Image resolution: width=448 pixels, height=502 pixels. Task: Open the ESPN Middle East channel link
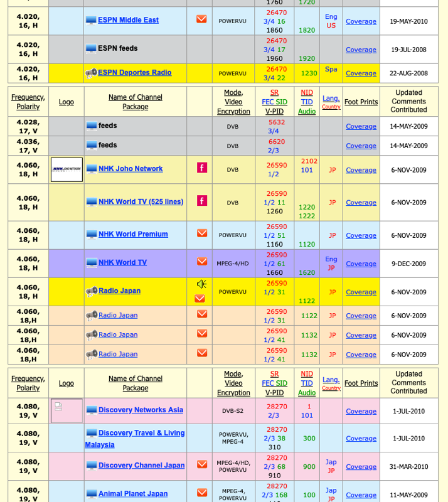point(128,20)
